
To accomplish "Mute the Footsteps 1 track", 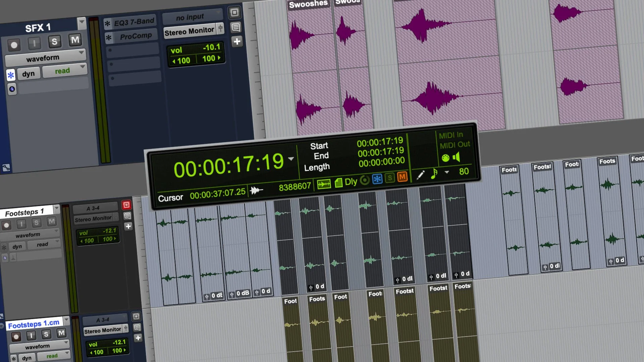I will (x=51, y=221).
